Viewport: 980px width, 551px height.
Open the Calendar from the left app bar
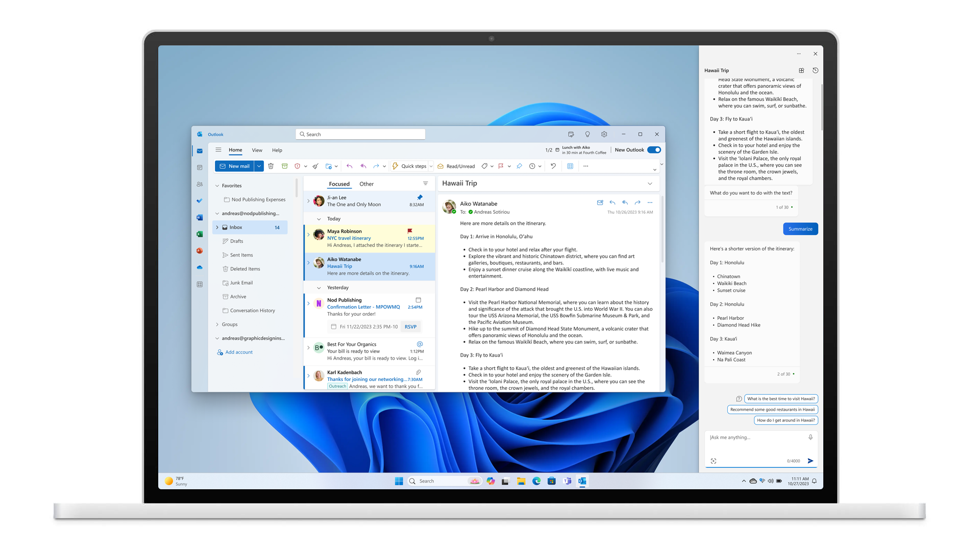[x=200, y=168]
